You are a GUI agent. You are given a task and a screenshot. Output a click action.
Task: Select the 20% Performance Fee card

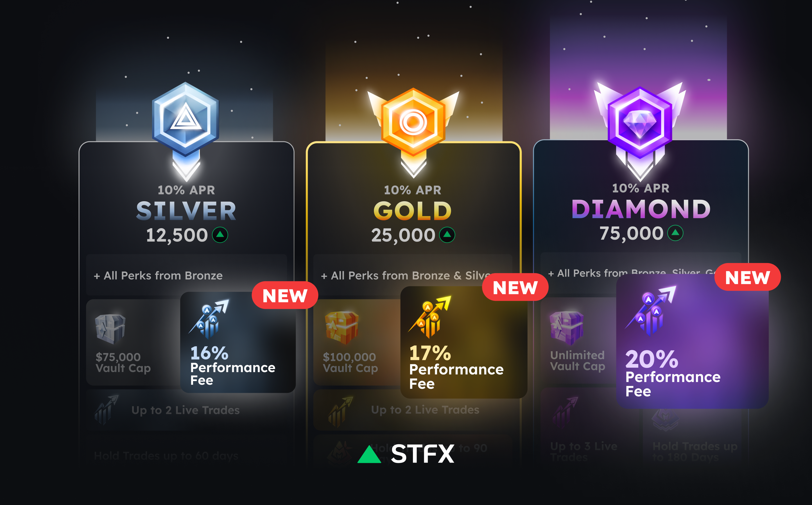(x=692, y=341)
